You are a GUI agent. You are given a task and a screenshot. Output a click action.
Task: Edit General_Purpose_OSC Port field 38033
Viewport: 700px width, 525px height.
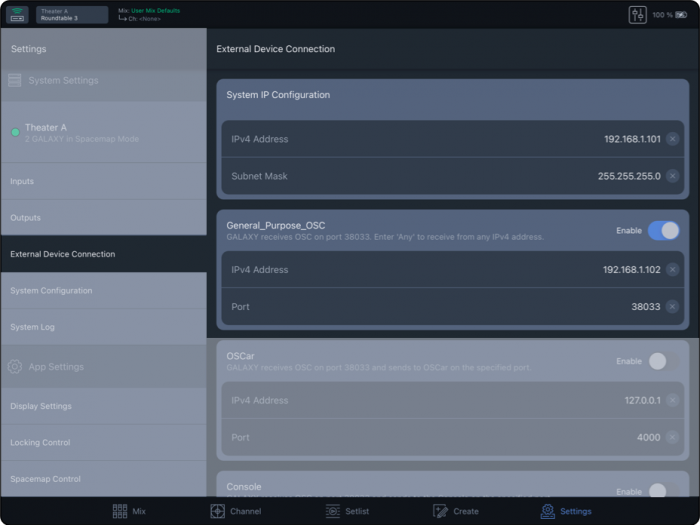point(453,307)
